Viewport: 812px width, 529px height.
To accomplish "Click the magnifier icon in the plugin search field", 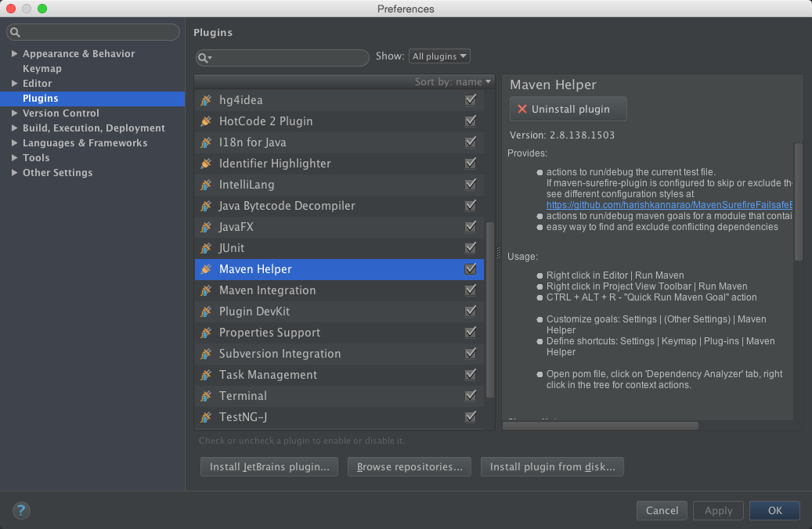I will (204, 58).
